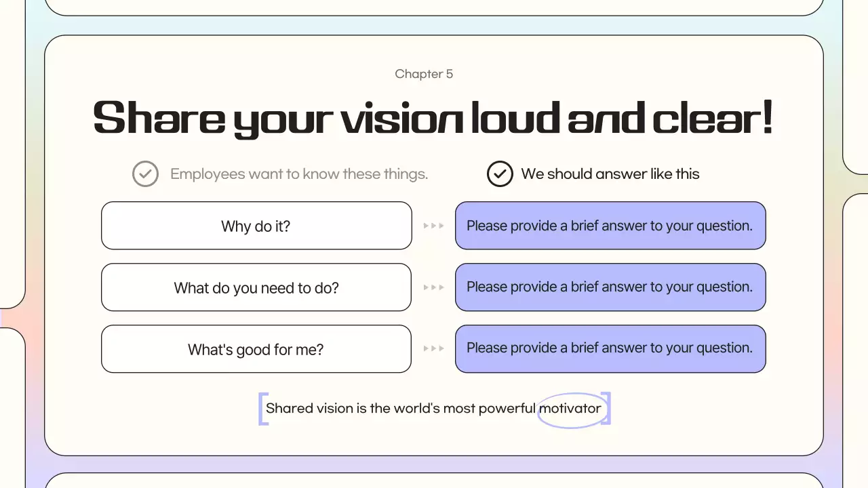Click the title 'Share your vision loud and clear!'
This screenshot has height=488, width=868.
[x=433, y=117]
